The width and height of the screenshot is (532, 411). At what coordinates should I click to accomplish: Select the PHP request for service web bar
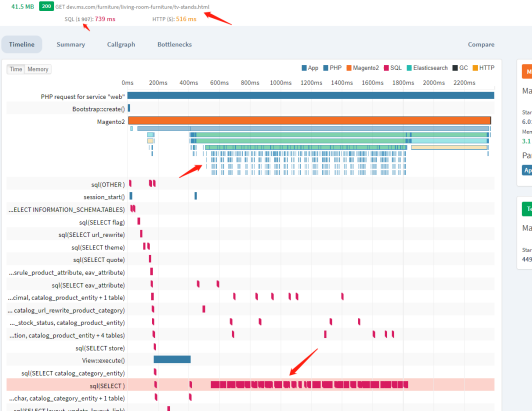[x=311, y=95]
